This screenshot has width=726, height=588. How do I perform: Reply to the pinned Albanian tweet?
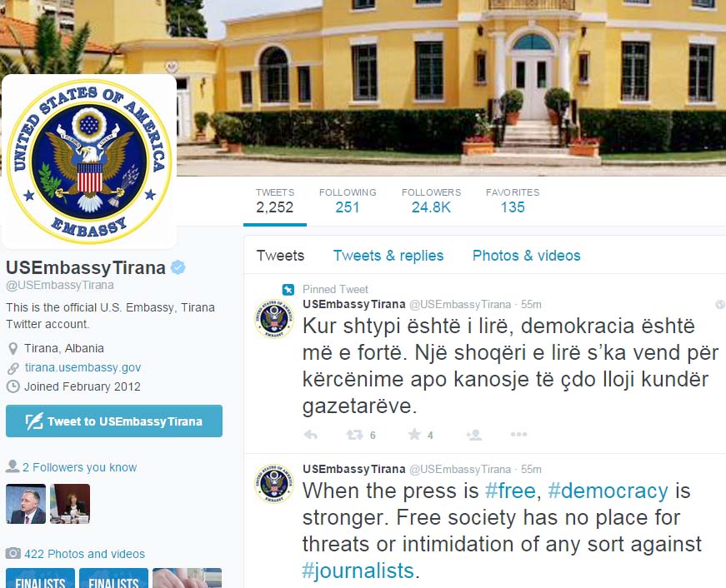point(311,435)
